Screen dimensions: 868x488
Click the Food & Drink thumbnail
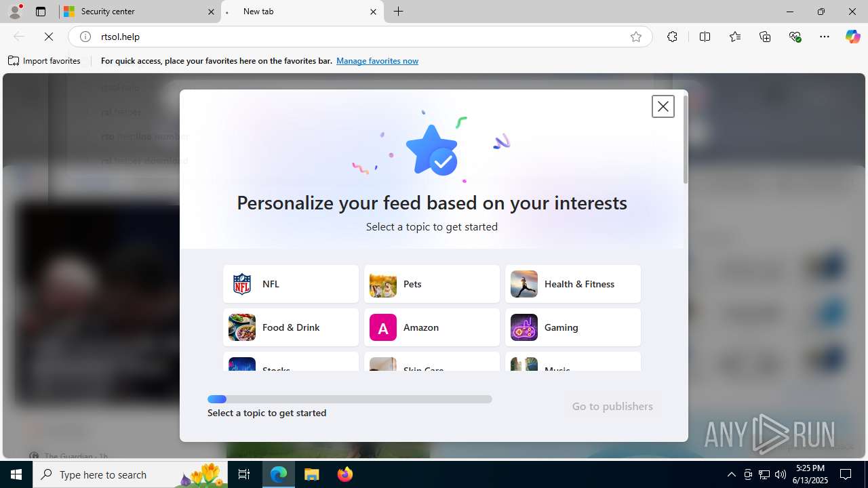[242, 327]
